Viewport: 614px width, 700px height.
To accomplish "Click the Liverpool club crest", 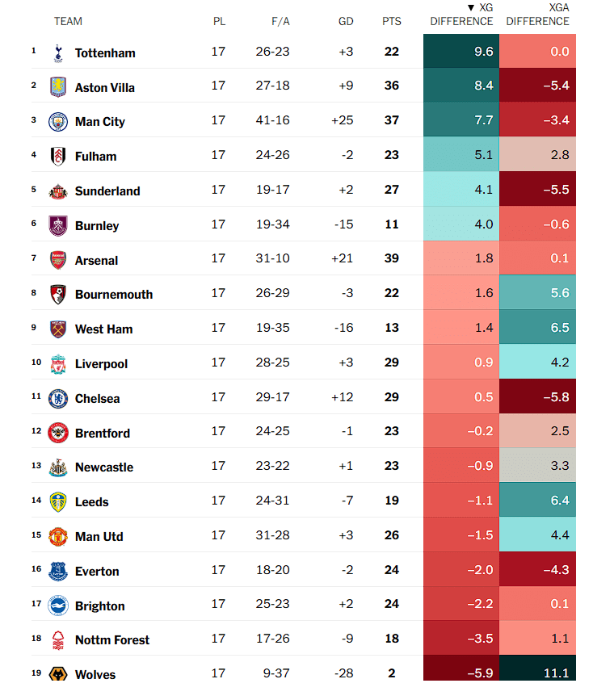I will (57, 363).
